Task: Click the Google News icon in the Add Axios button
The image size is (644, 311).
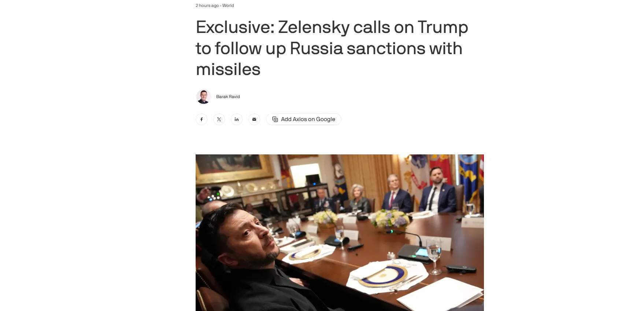Action: (x=275, y=119)
